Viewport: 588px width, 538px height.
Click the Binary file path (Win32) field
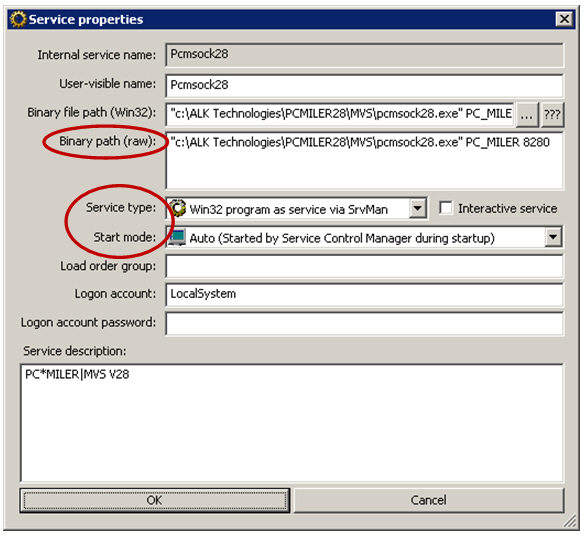point(340,114)
